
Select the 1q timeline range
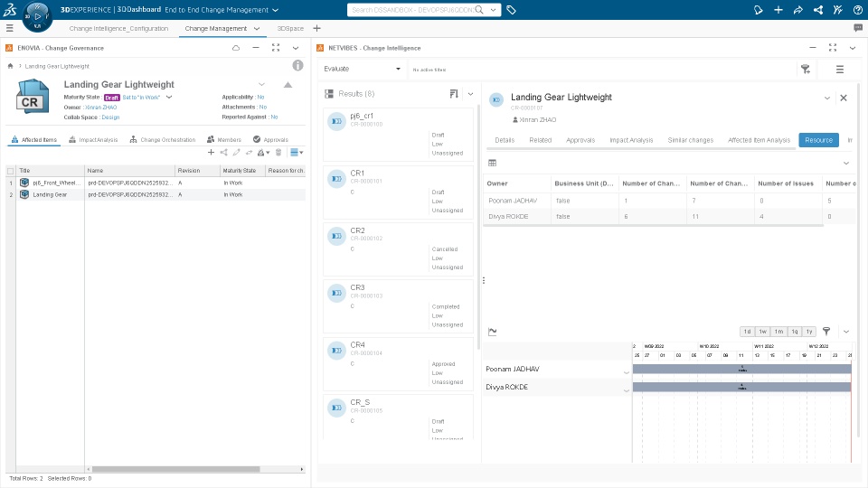795,332
